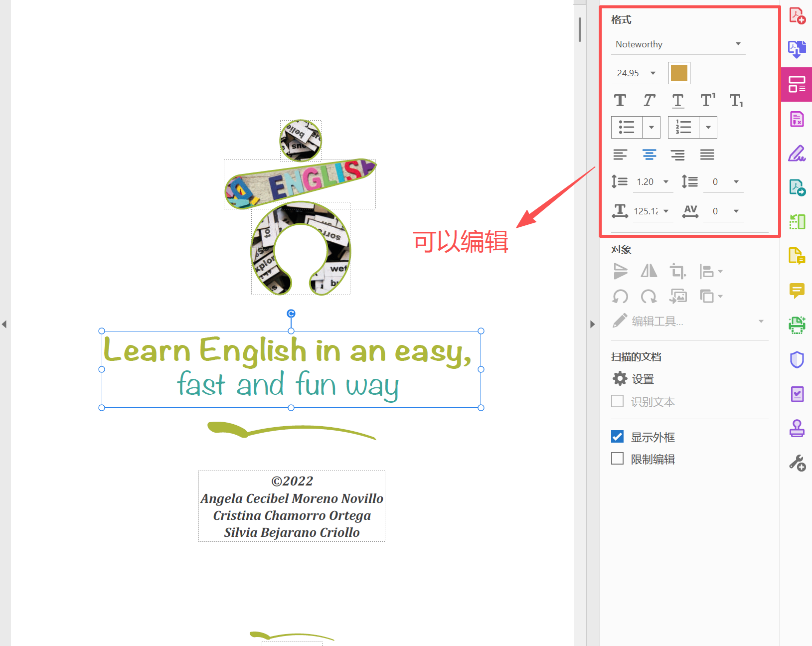Apply justified text alignment

(x=707, y=155)
